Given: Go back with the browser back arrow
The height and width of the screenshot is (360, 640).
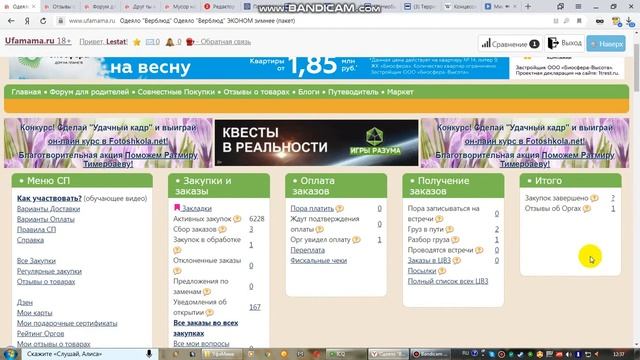Looking at the screenshot, I should point(11,21).
